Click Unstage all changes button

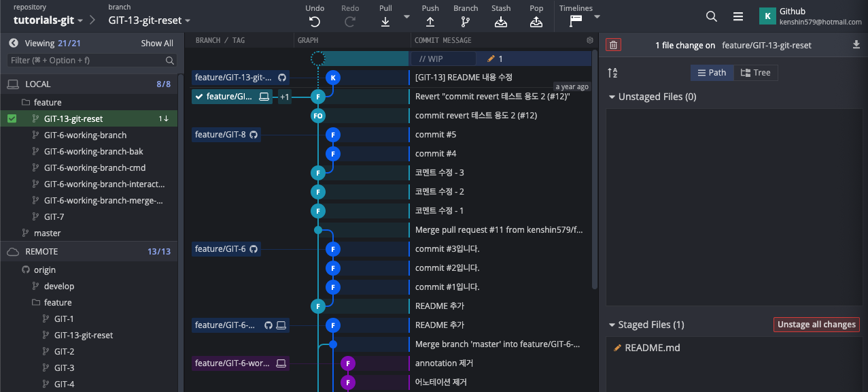[816, 325]
